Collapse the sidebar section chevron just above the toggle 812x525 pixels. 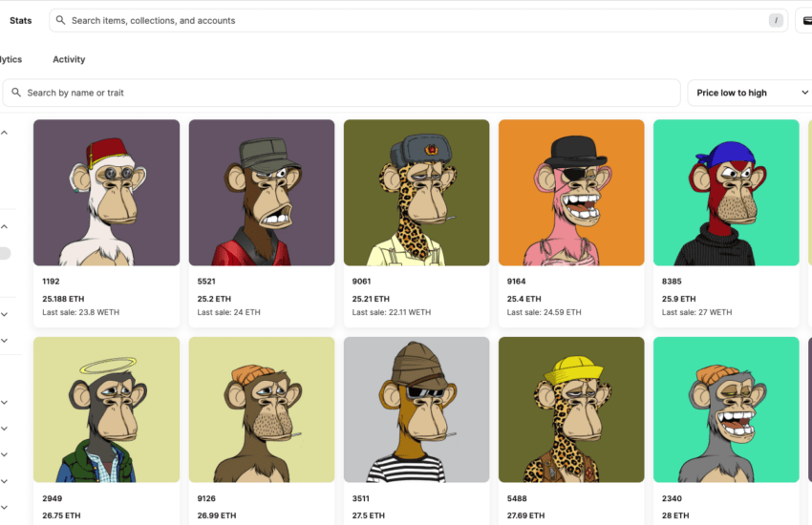(x=4, y=226)
